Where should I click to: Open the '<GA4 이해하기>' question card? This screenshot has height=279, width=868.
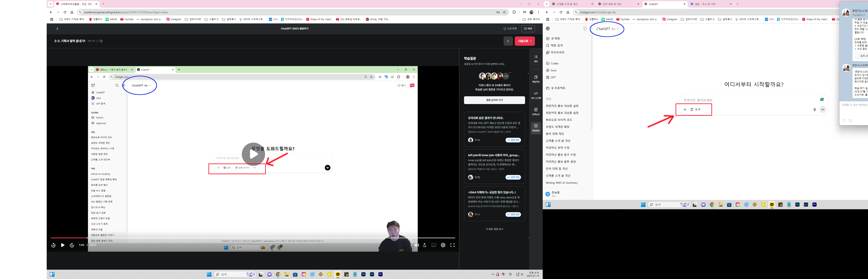[x=494, y=203]
